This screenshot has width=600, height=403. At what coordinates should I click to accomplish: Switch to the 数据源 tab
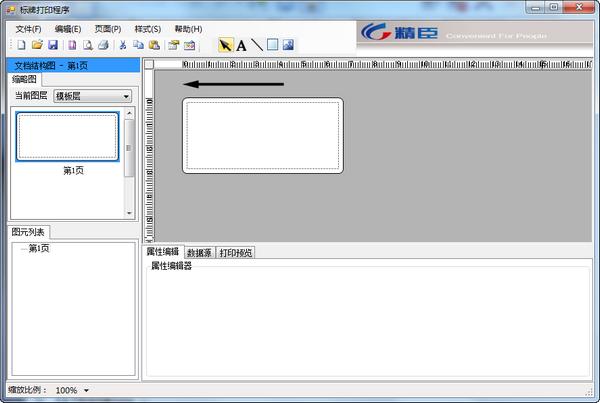point(199,253)
